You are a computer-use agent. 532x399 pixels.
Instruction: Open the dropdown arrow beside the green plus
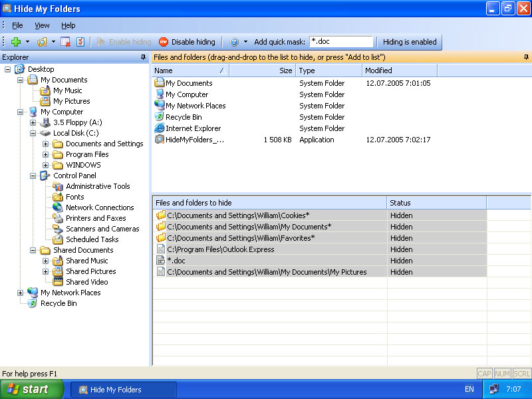click(27, 42)
